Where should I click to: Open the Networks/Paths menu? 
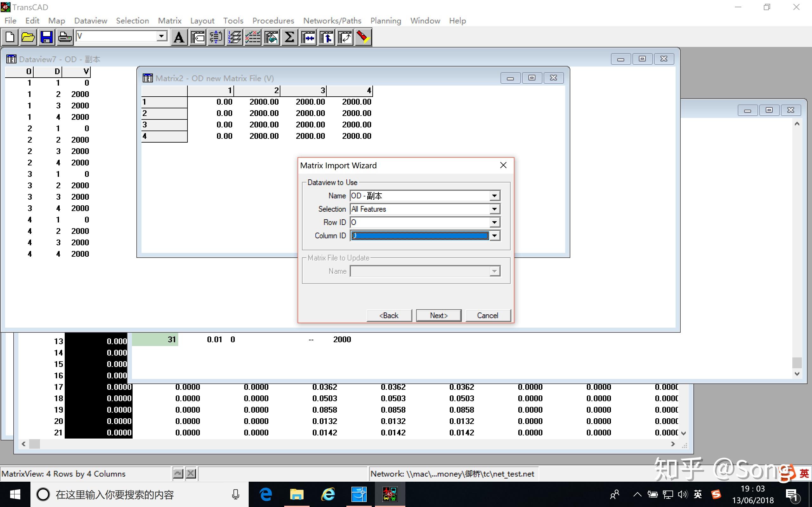click(332, 21)
